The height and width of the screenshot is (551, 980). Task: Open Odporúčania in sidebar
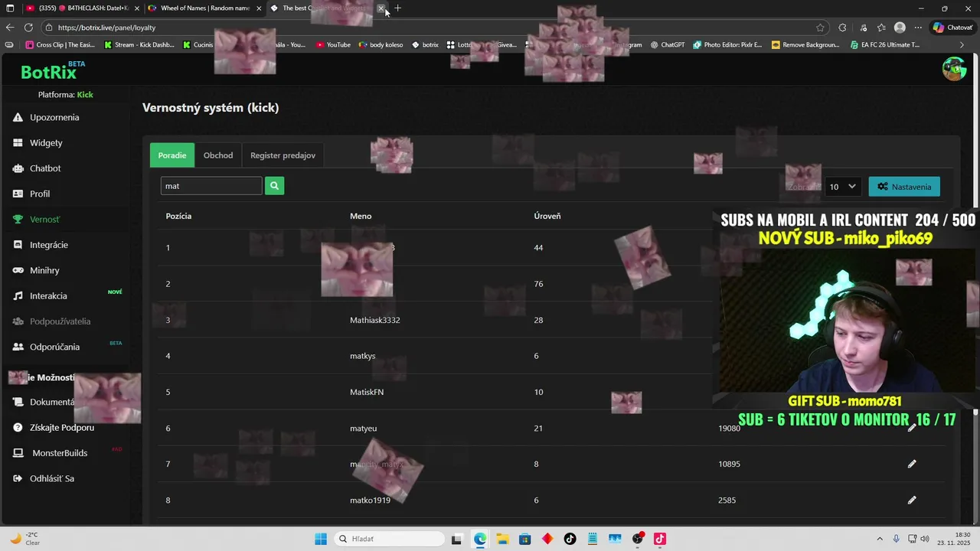54,347
